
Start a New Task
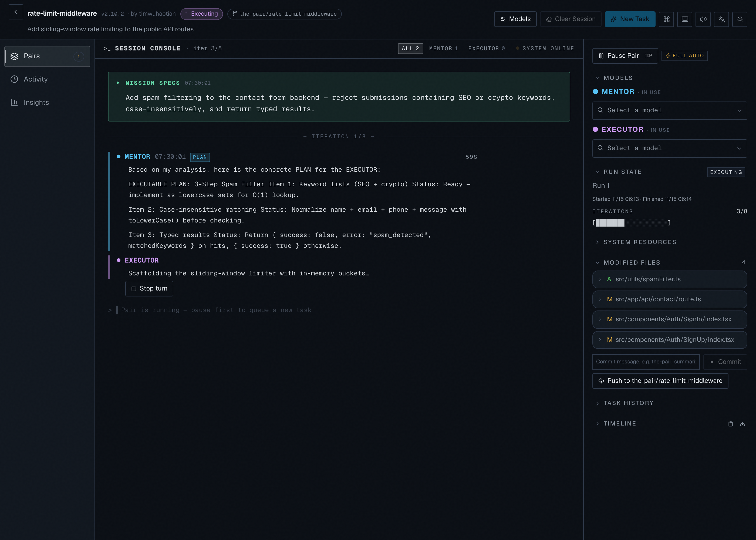pyautogui.click(x=630, y=19)
